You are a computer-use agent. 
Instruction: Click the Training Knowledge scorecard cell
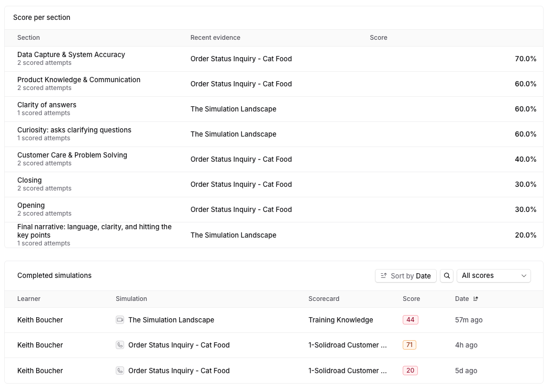341,320
